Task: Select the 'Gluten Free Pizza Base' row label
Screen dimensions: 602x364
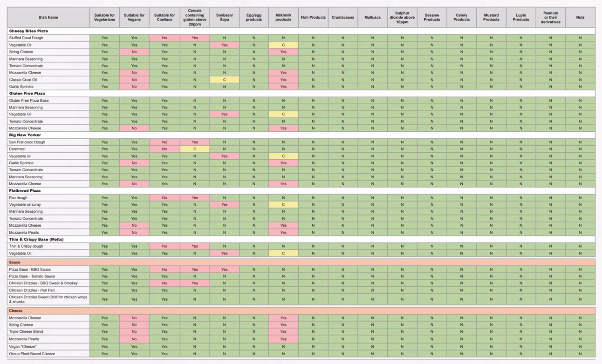Action: coord(29,101)
